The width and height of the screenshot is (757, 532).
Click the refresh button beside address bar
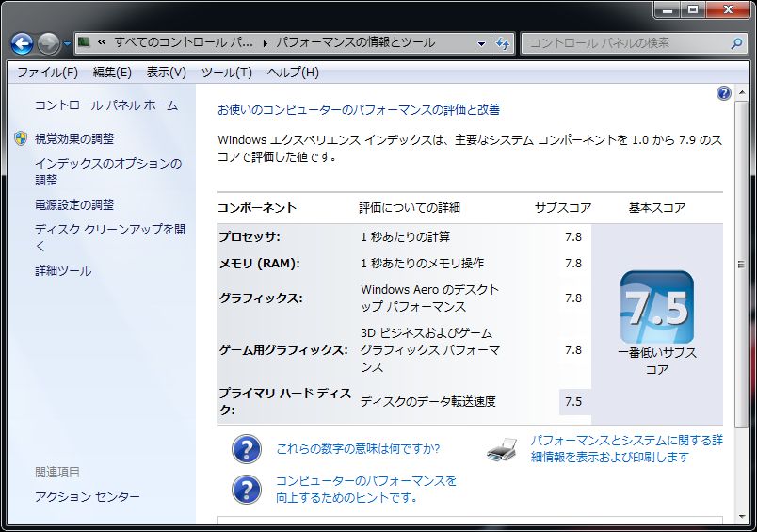pos(503,43)
